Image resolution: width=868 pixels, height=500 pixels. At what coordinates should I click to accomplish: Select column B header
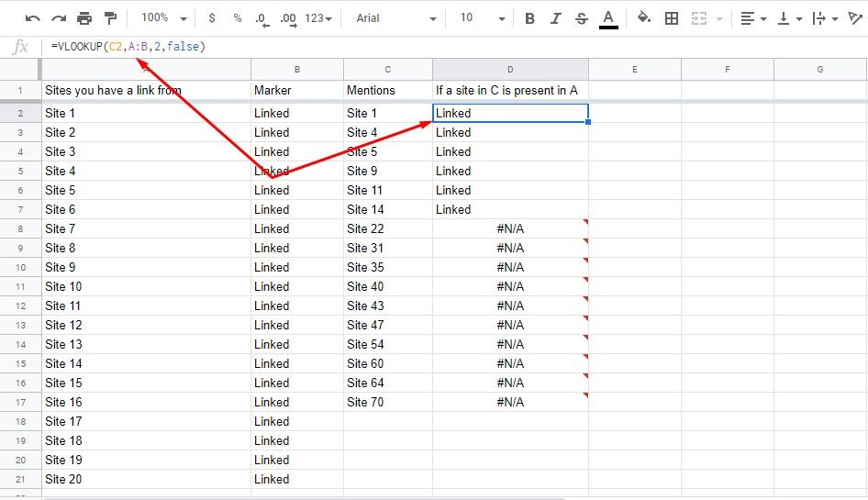click(297, 69)
